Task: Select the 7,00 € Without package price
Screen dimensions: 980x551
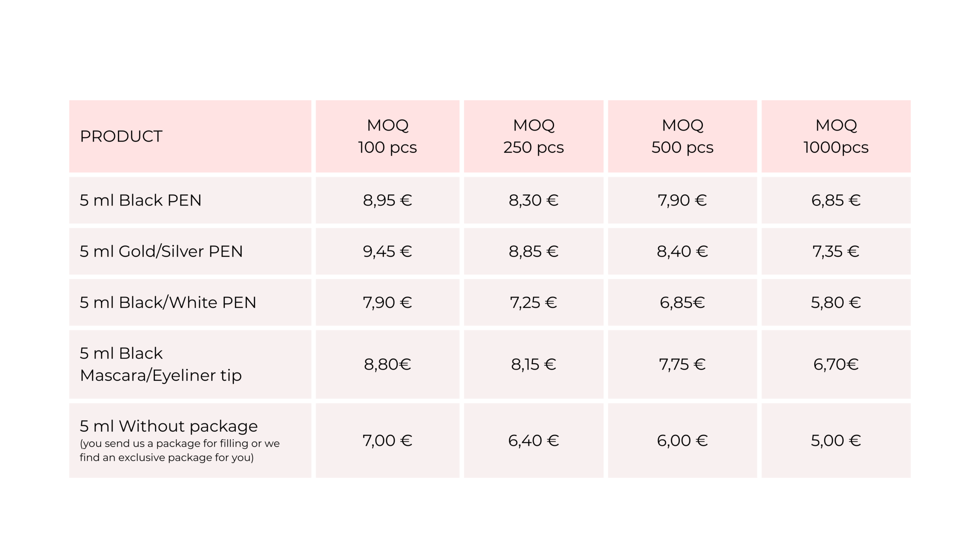Action: [x=387, y=440]
